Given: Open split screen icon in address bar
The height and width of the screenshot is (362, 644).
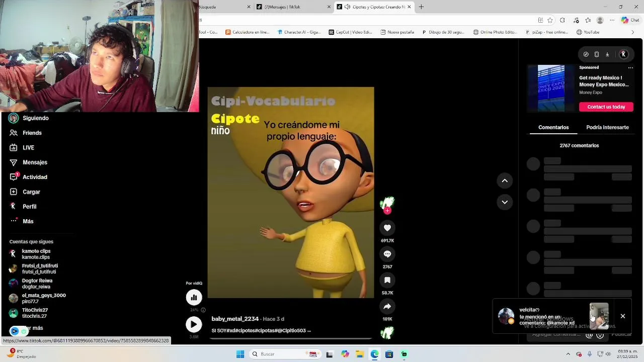Looking at the screenshot, I should coord(540,20).
